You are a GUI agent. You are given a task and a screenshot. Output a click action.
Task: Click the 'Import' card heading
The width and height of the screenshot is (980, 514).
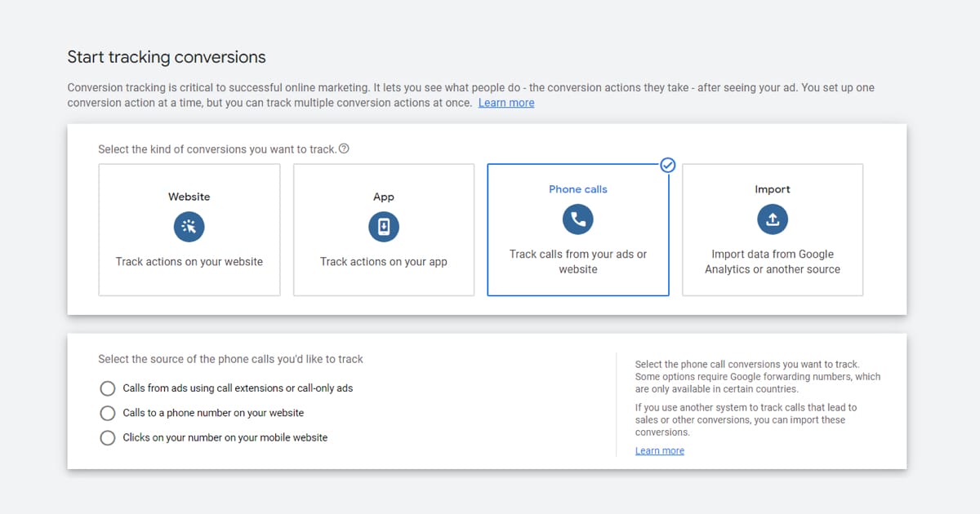773,189
